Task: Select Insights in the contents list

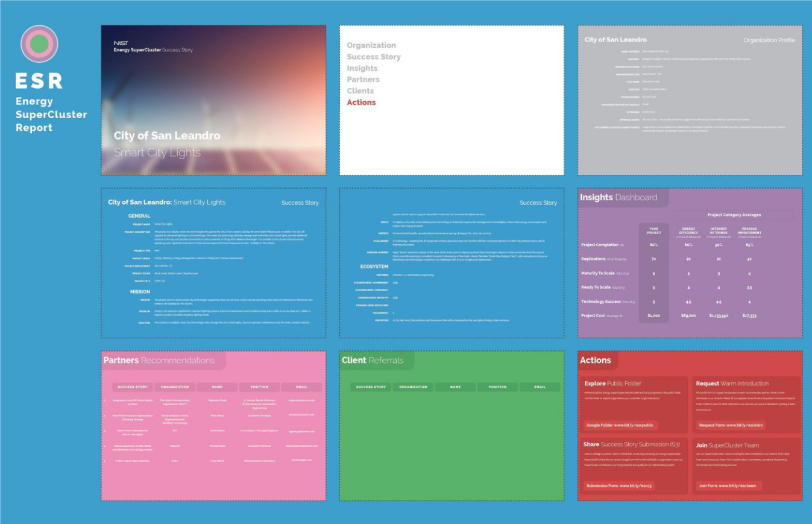Action: (362, 68)
